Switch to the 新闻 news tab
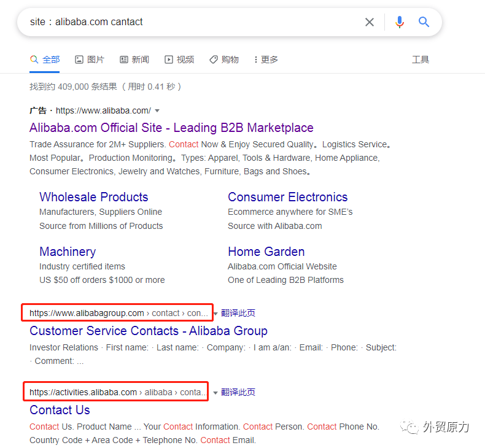 (134, 60)
